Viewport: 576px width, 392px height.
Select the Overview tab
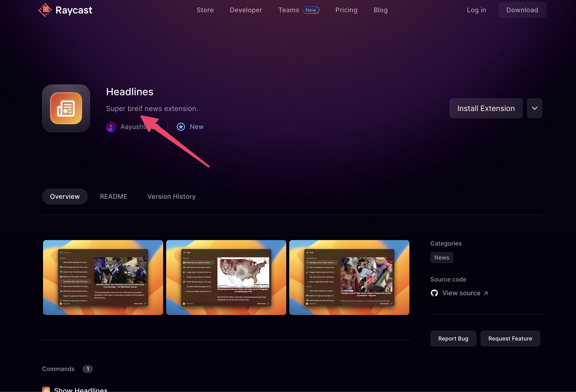pos(65,196)
